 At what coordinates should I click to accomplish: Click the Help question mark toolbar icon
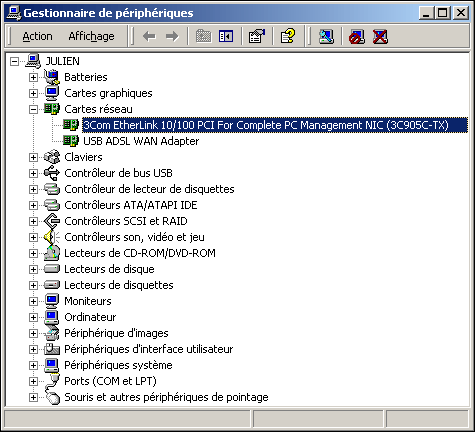click(288, 36)
